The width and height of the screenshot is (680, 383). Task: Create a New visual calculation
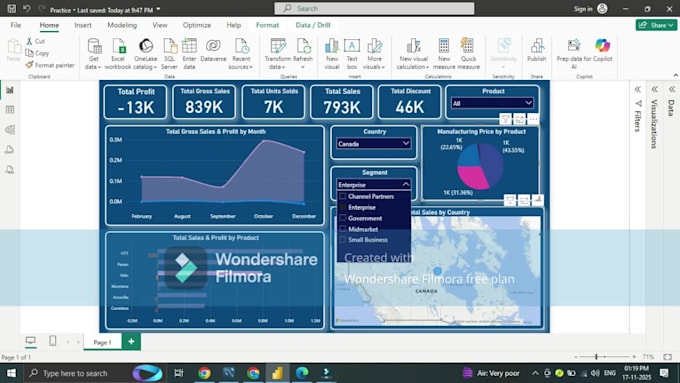coord(413,54)
